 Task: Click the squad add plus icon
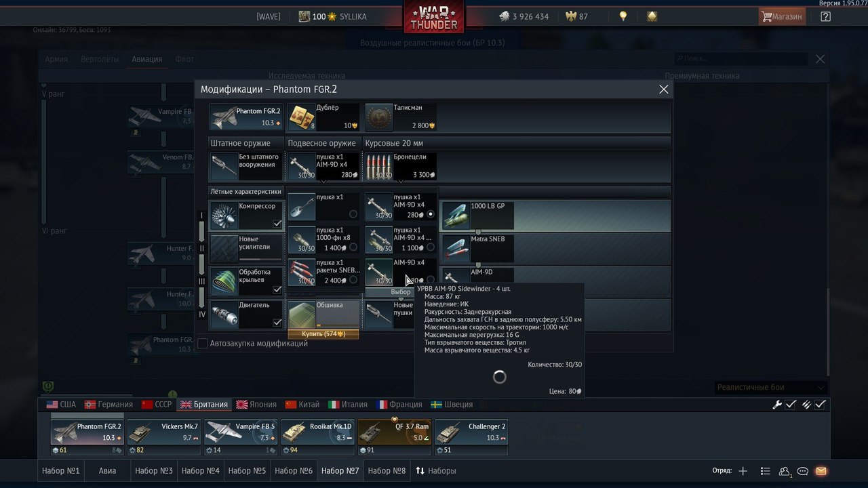click(743, 471)
